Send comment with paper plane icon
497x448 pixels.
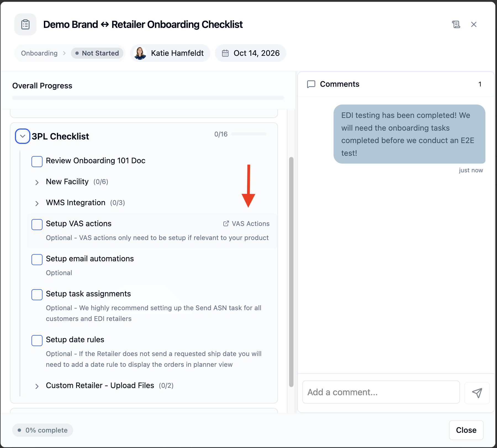tap(477, 392)
